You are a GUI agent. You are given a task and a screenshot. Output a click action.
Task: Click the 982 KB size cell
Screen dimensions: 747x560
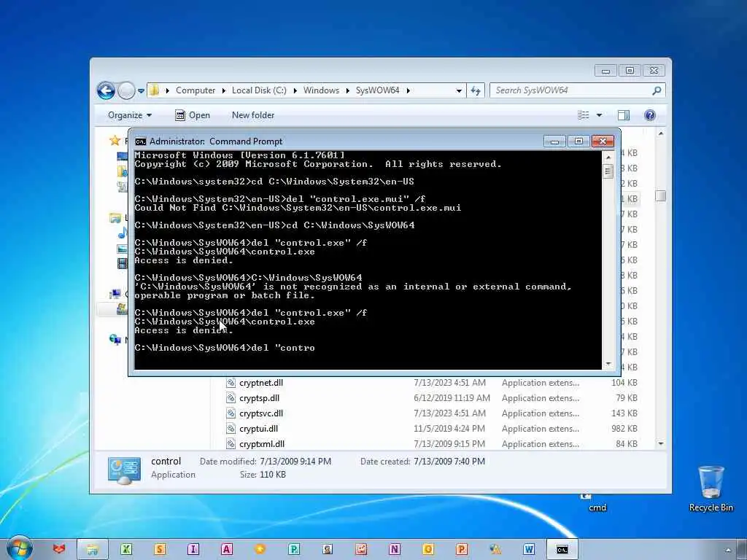[x=624, y=429]
